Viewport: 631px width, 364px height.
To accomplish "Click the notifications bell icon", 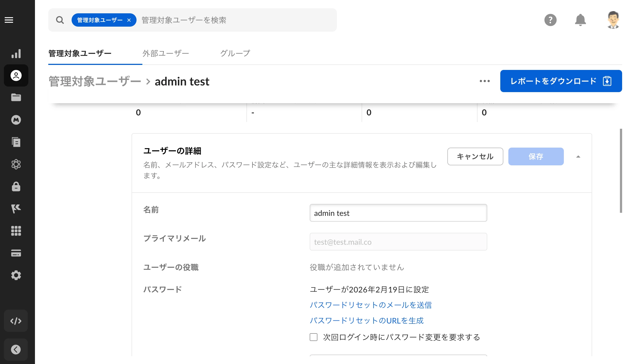I will pyautogui.click(x=580, y=20).
